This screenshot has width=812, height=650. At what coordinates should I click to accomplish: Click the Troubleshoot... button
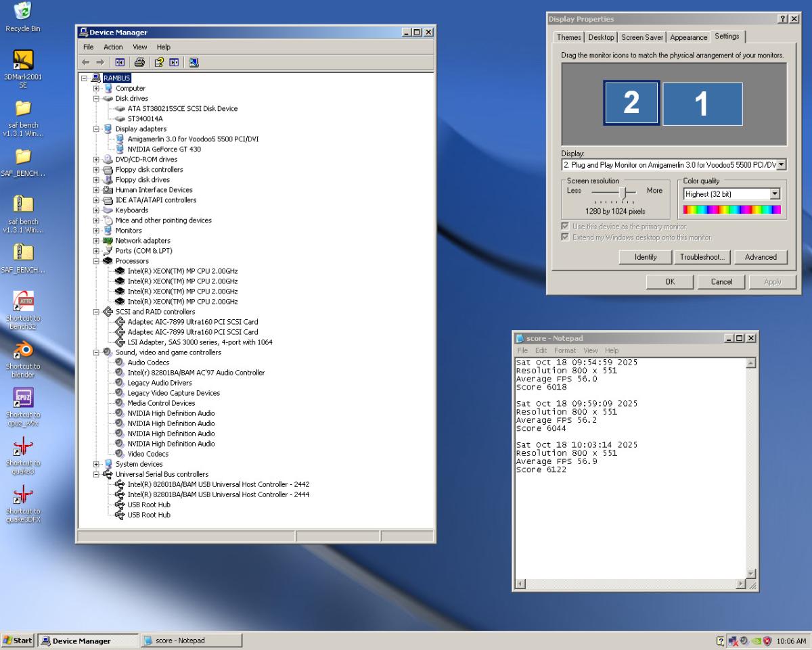pyautogui.click(x=702, y=257)
